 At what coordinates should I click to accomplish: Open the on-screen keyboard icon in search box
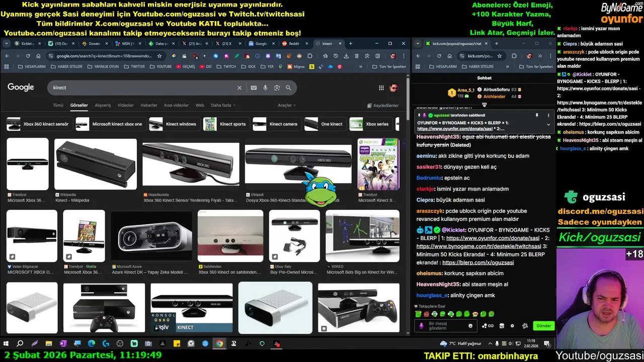[x=254, y=87]
